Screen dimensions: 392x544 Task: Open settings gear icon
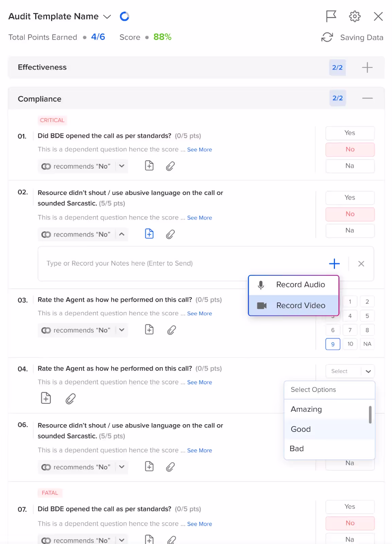pos(355,16)
